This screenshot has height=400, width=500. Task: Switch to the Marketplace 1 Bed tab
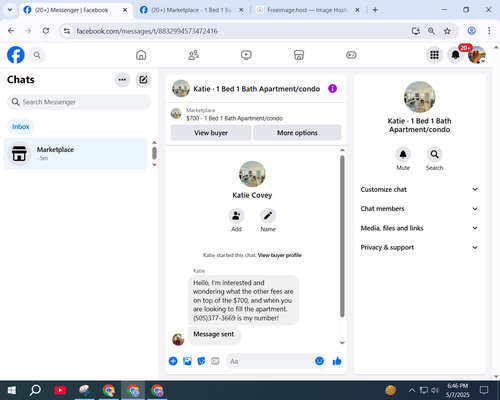[191, 10]
